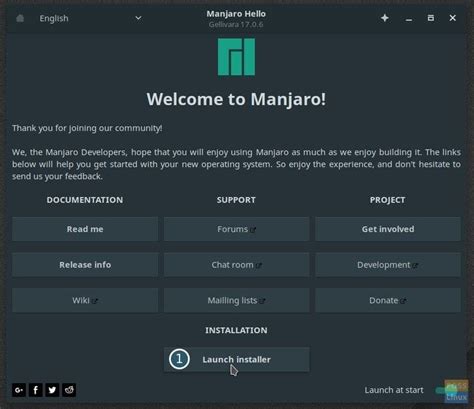Click the SUPPORT section heading

(x=236, y=200)
